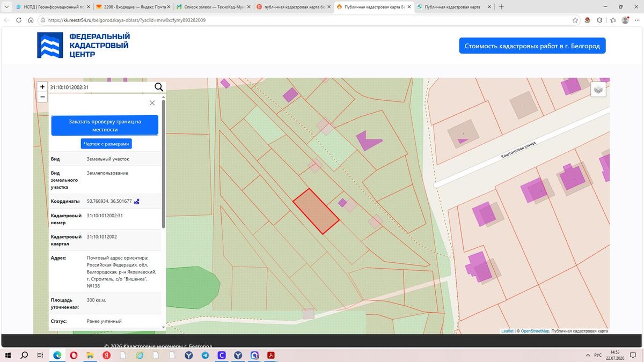The width and height of the screenshot is (644, 362).
Task: Open Task View on taskbar
Action: click(x=40, y=355)
